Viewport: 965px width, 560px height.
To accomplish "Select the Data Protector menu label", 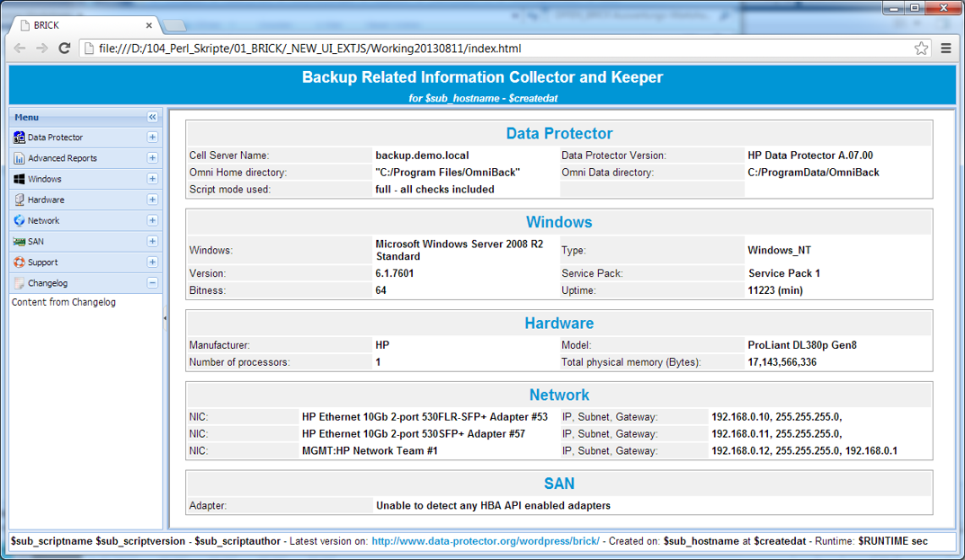I will coord(55,138).
